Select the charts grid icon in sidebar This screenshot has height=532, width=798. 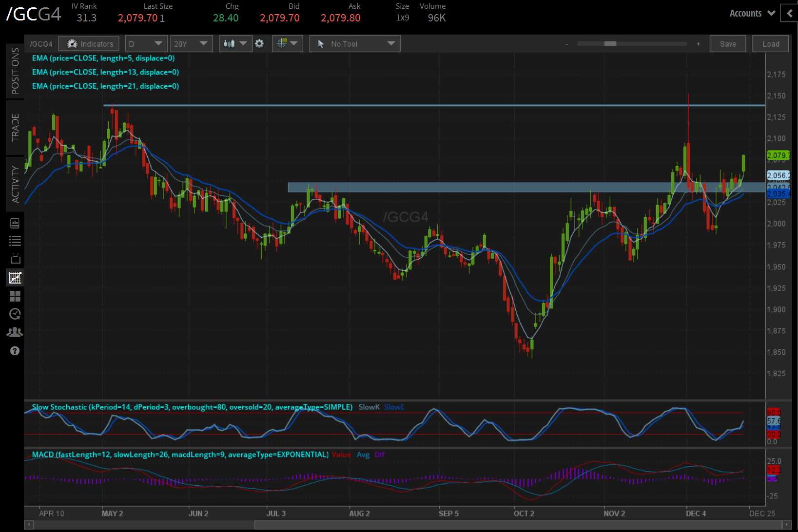pyautogui.click(x=15, y=278)
